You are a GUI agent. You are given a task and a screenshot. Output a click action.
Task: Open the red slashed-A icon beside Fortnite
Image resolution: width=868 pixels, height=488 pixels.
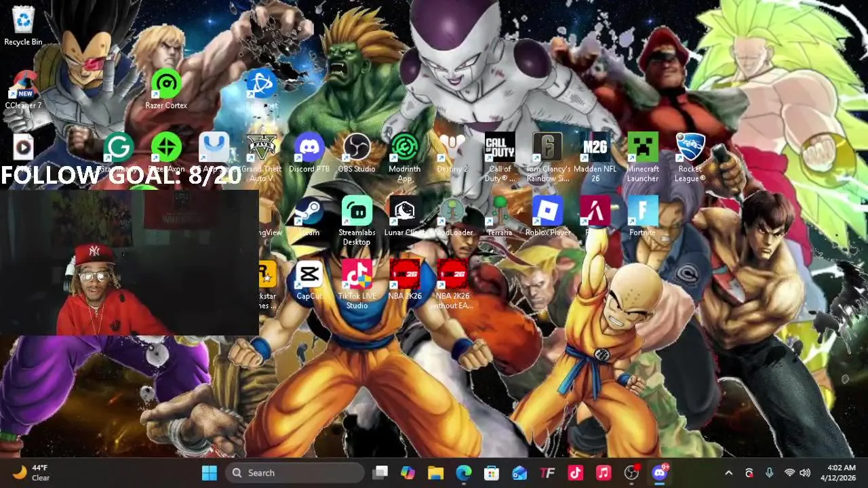(x=595, y=216)
